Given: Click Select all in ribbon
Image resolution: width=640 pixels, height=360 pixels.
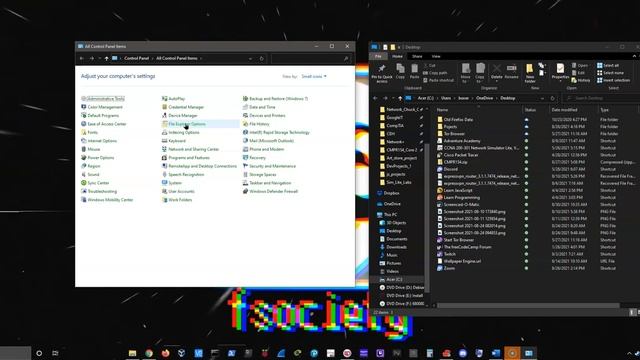Looking at the screenshot, I should (x=608, y=65).
